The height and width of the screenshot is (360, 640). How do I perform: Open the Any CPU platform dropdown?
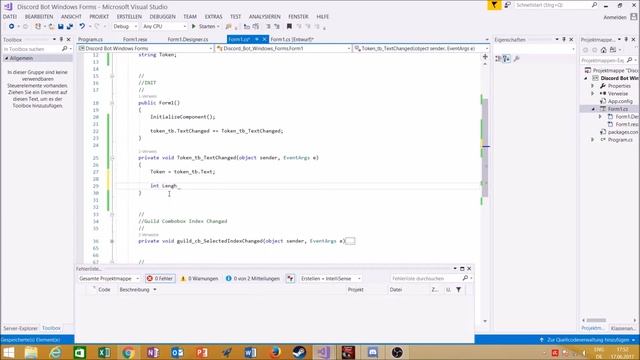pyautogui.click(x=164, y=26)
